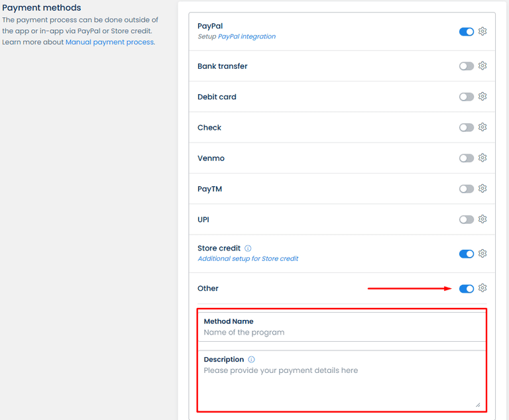509x420 pixels.
Task: Open Venmo gear settings icon
Action: 482,158
